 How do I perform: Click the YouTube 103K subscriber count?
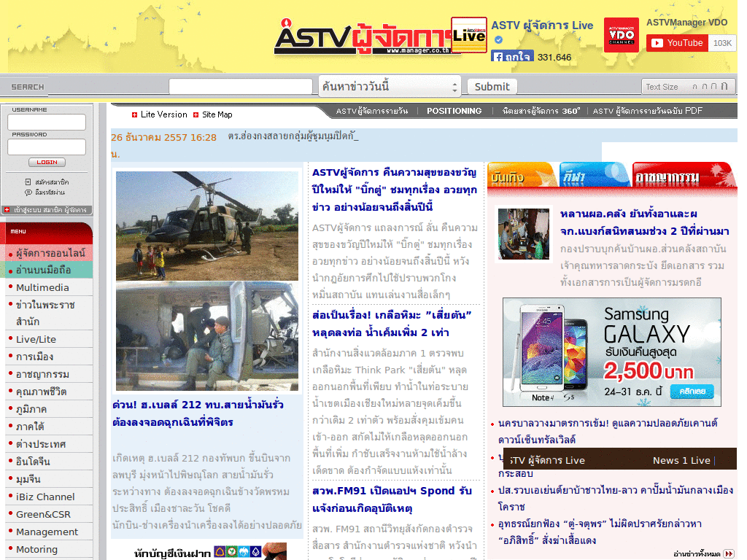722,43
